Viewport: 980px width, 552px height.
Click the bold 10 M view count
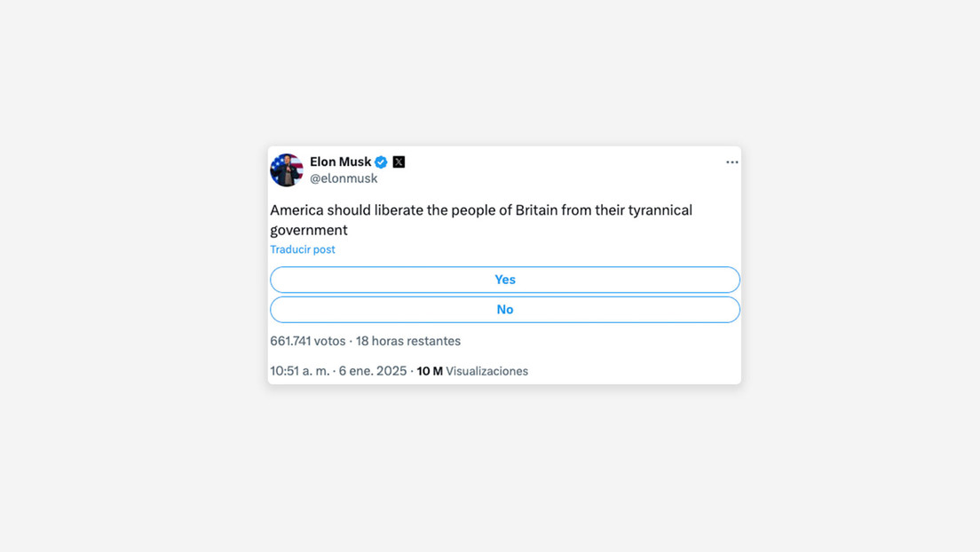pos(430,371)
